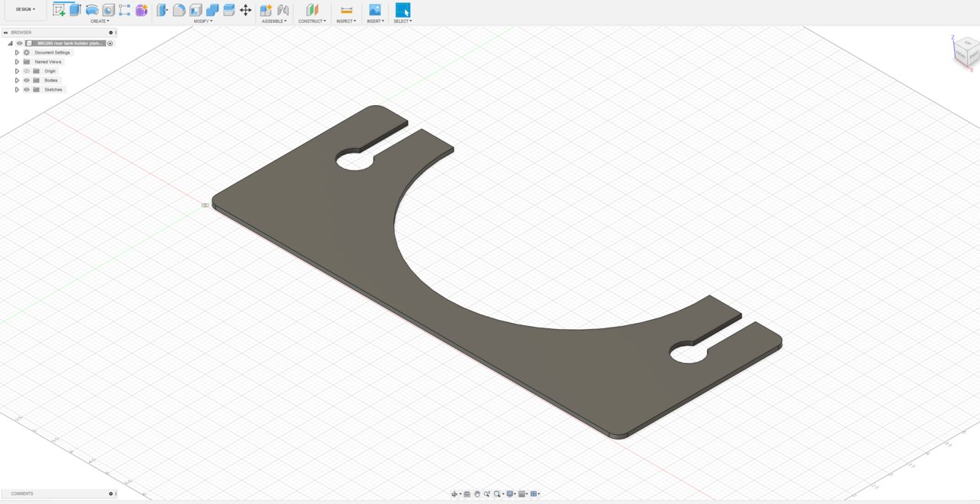Open the Assemble menu
The image size is (980, 504).
pyautogui.click(x=274, y=21)
